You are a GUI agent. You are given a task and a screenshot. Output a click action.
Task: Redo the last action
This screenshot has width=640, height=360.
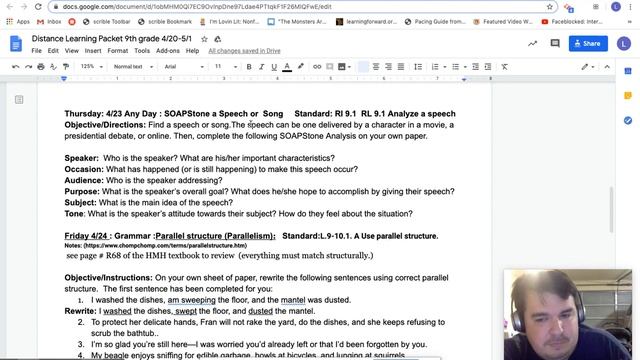pyautogui.click(x=28, y=67)
